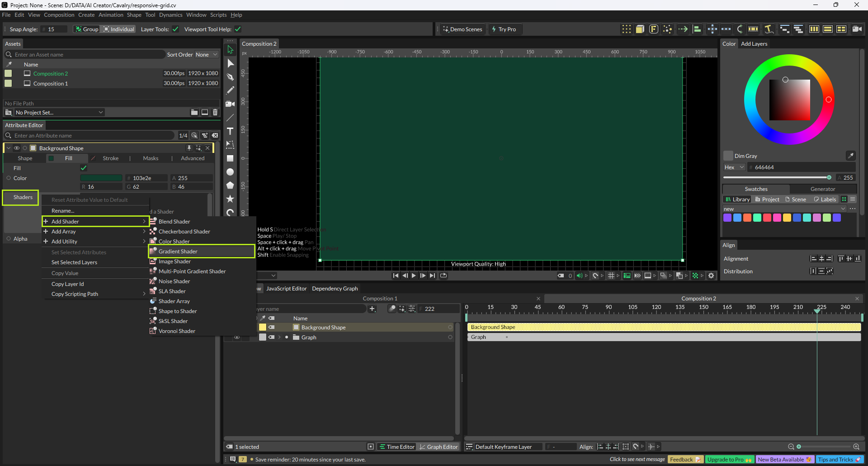The image size is (868, 466).
Task: Toggle Viewport Tool Help checkbox
Action: tap(238, 29)
